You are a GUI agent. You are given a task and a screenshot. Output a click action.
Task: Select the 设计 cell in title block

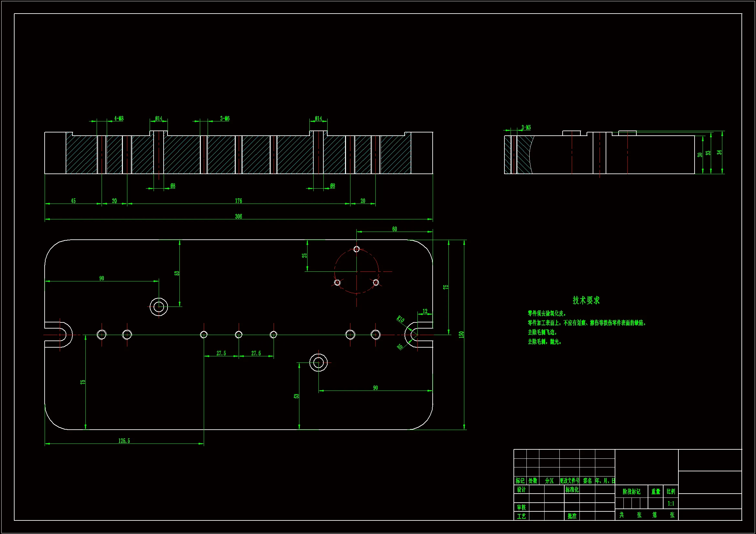(521, 490)
